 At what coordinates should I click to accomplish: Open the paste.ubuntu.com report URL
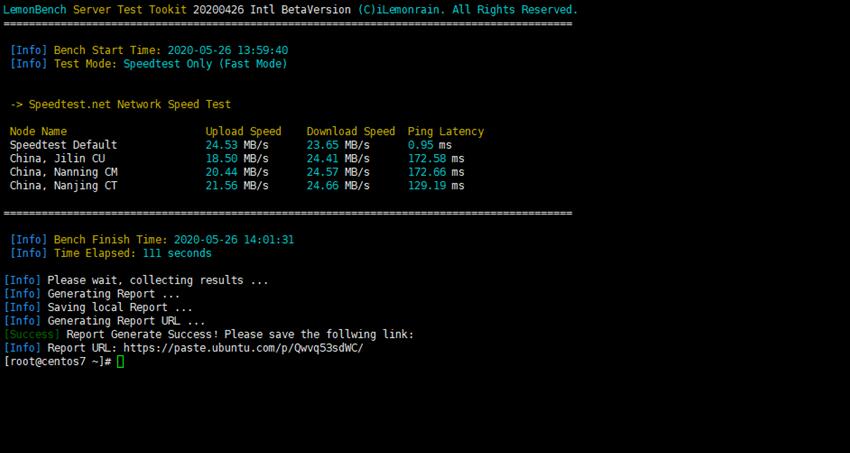pos(239,348)
